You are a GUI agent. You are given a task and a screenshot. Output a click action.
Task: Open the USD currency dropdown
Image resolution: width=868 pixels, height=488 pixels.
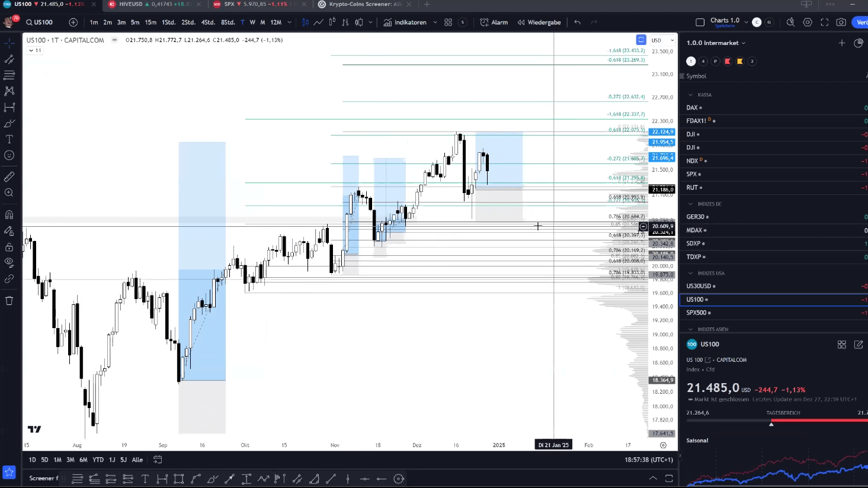pos(662,40)
